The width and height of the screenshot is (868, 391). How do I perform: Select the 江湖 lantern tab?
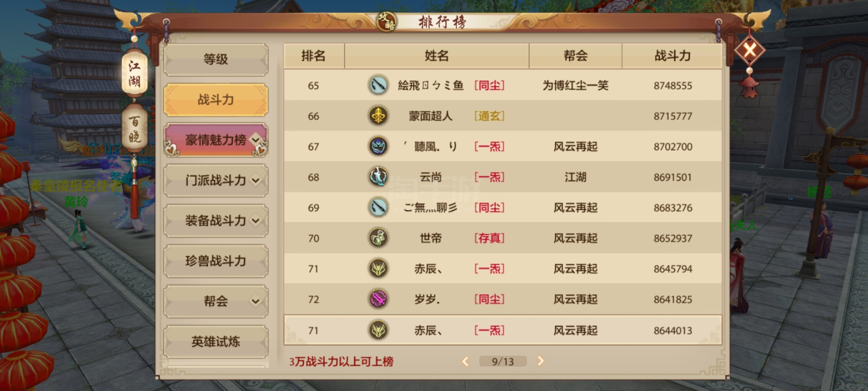[135, 73]
